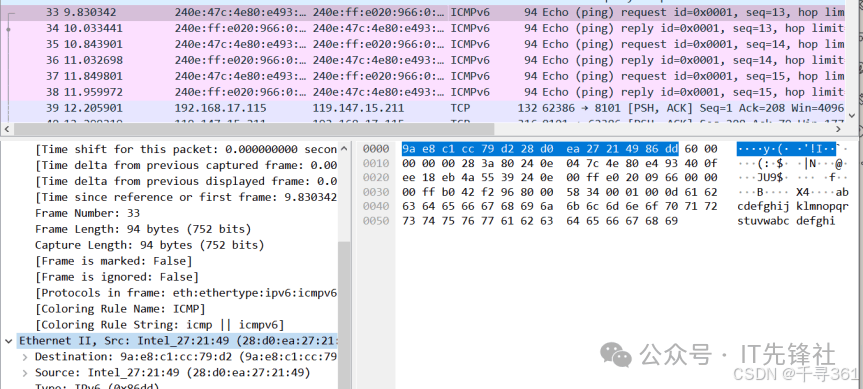Click hex offset 0040 row bytes
Screen dimensions: 863x389
[x=560, y=206]
